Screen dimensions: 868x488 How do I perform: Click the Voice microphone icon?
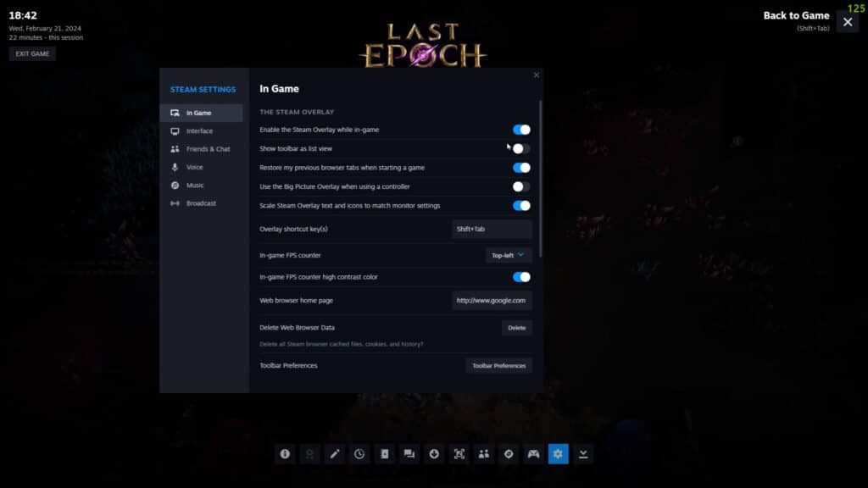coord(175,167)
